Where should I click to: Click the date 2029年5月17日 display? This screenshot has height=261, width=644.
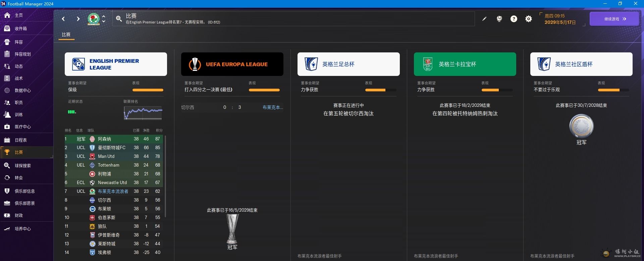pyautogui.click(x=560, y=23)
